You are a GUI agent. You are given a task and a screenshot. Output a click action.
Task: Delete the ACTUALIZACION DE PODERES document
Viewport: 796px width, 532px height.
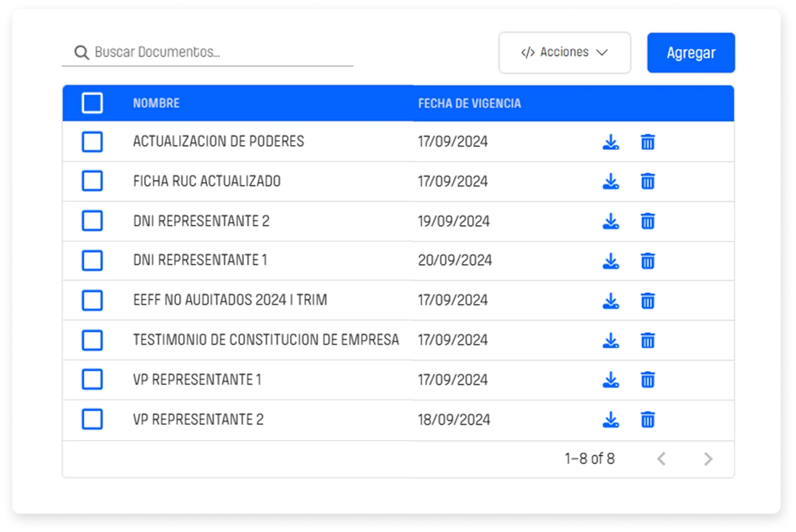coord(647,142)
